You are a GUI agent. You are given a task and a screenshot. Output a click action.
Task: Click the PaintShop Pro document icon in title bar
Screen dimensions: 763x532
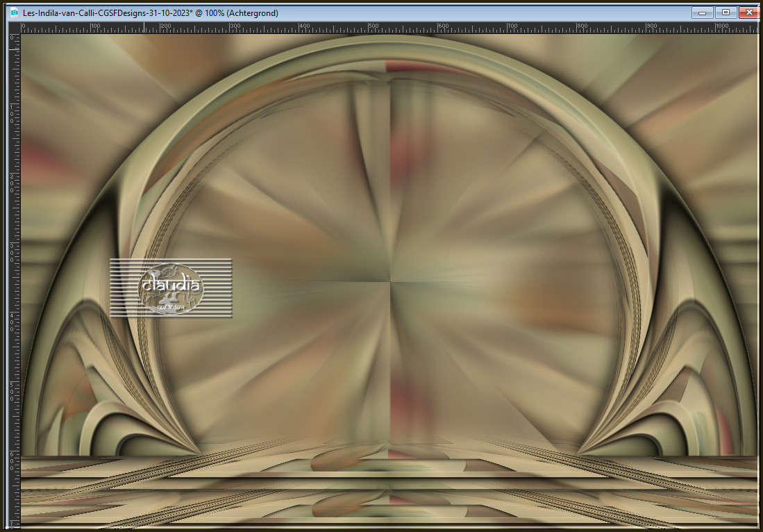pyautogui.click(x=14, y=13)
